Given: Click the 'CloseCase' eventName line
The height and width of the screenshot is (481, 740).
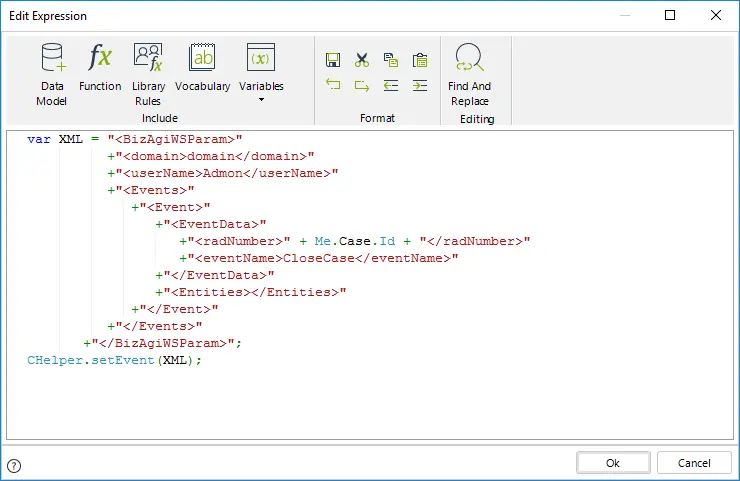Looking at the screenshot, I should tap(319, 258).
